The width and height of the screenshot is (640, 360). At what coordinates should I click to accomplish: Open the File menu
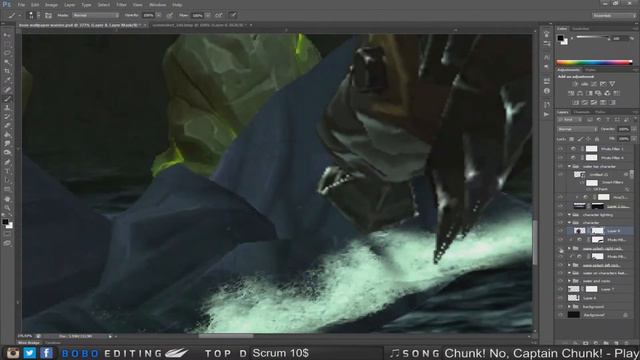tap(21, 5)
